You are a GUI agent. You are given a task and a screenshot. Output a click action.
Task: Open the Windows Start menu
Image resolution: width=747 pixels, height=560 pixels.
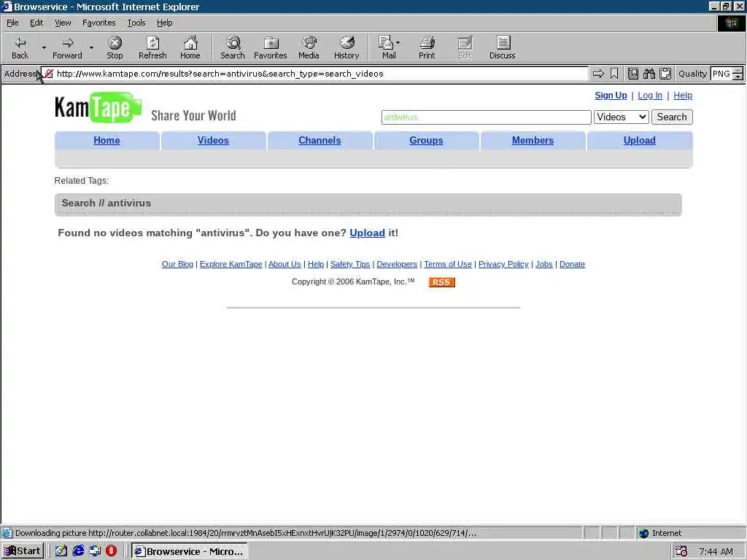(23, 551)
